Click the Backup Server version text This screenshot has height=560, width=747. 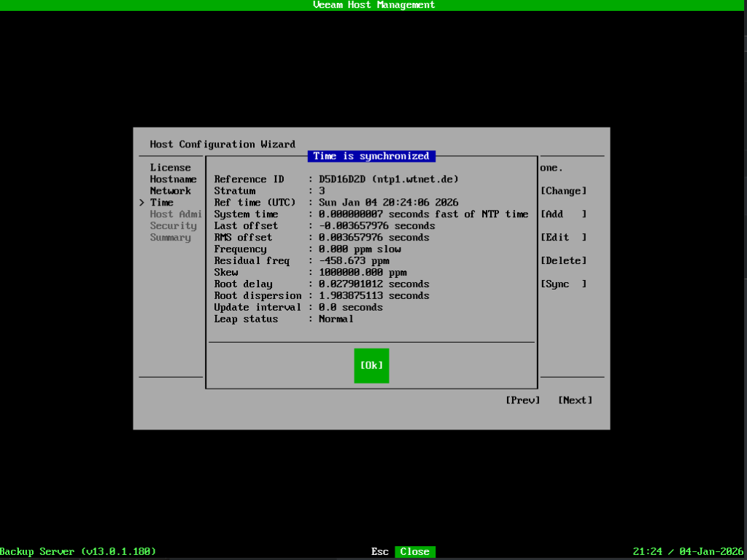(x=78, y=552)
